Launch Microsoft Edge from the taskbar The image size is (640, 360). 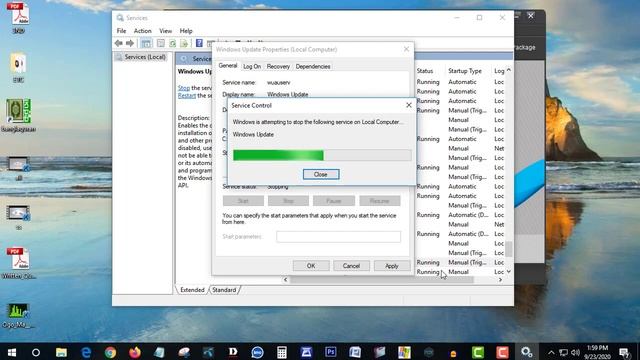(86, 352)
